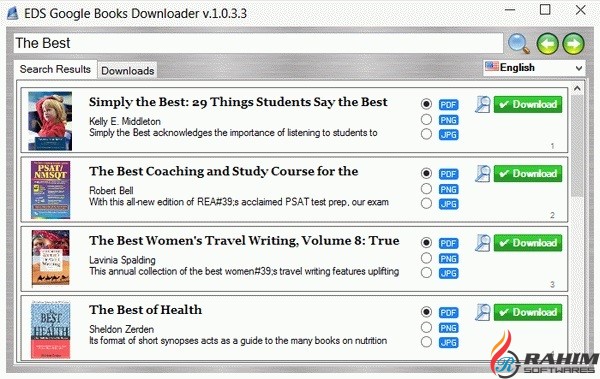
Task: Download Best Women's Travel Writing Volume 8
Action: [528, 243]
